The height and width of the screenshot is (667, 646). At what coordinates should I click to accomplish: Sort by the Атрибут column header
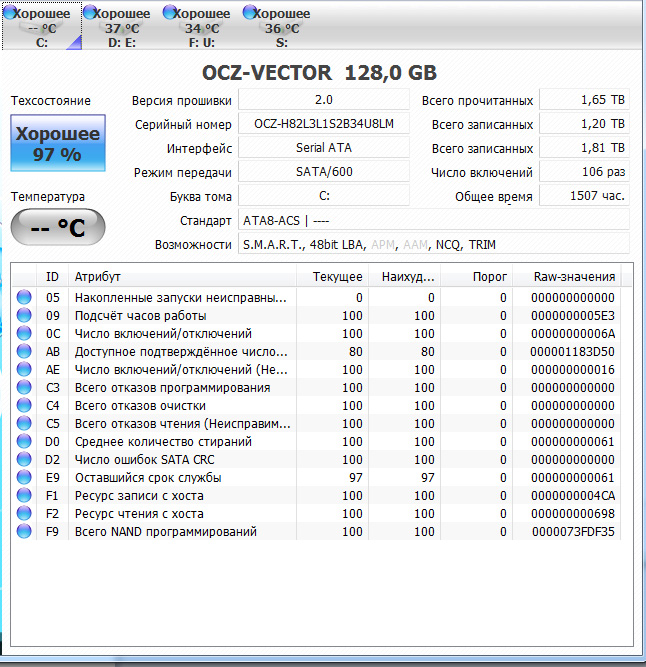(182, 276)
